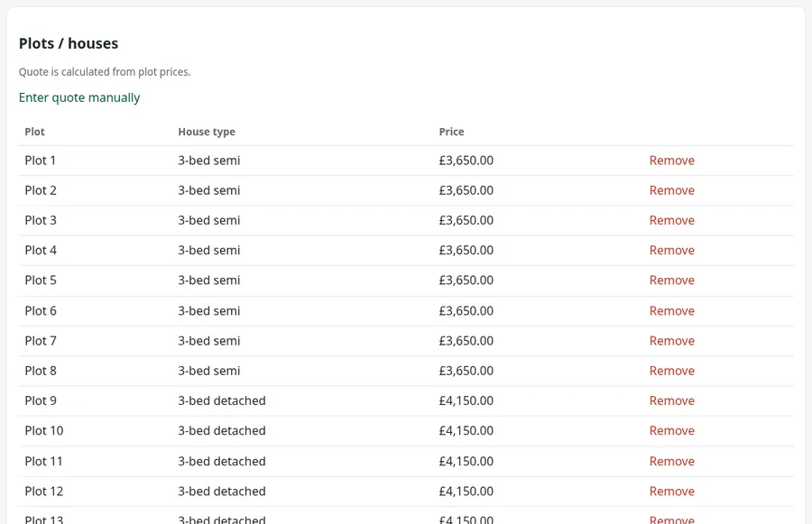Click Plot 8's 3-bed semi house type
812x524 pixels.
coord(209,371)
